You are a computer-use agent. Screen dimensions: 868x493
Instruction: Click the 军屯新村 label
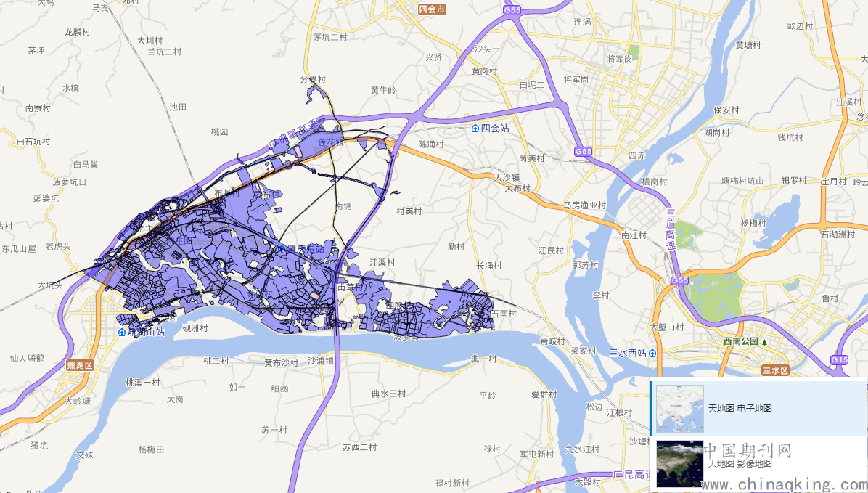coord(536,454)
